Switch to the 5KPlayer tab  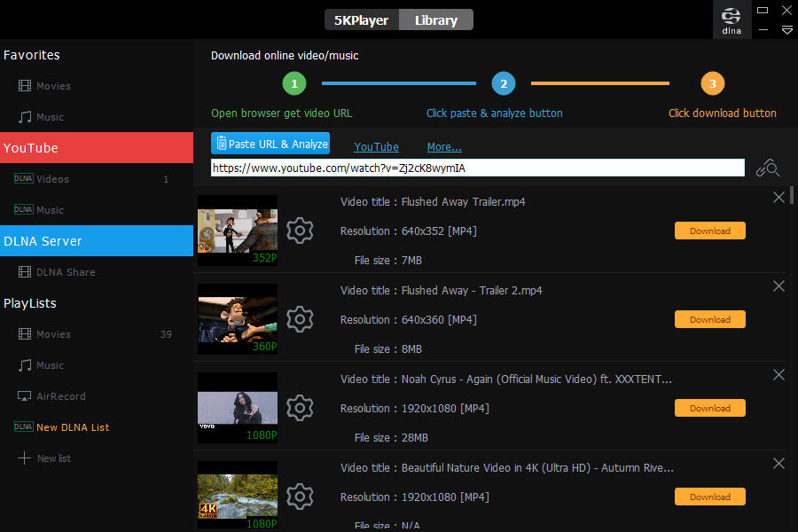(362, 20)
